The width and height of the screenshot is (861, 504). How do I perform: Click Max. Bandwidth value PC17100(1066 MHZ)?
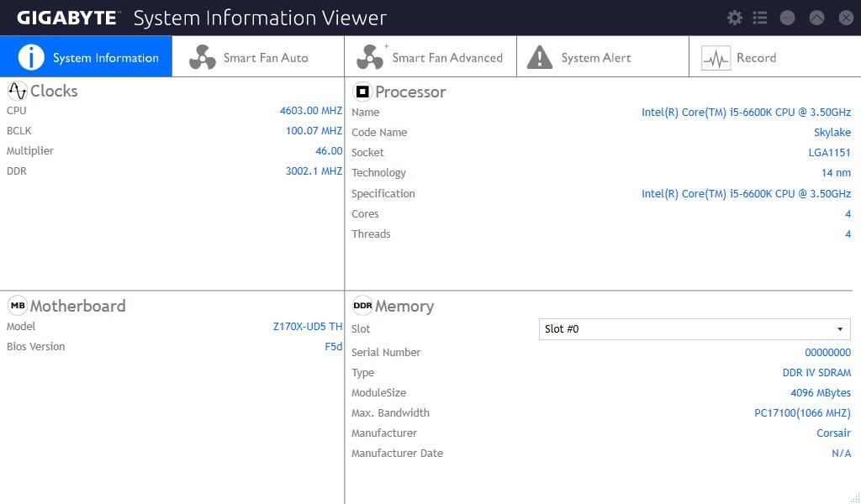pyautogui.click(x=802, y=413)
